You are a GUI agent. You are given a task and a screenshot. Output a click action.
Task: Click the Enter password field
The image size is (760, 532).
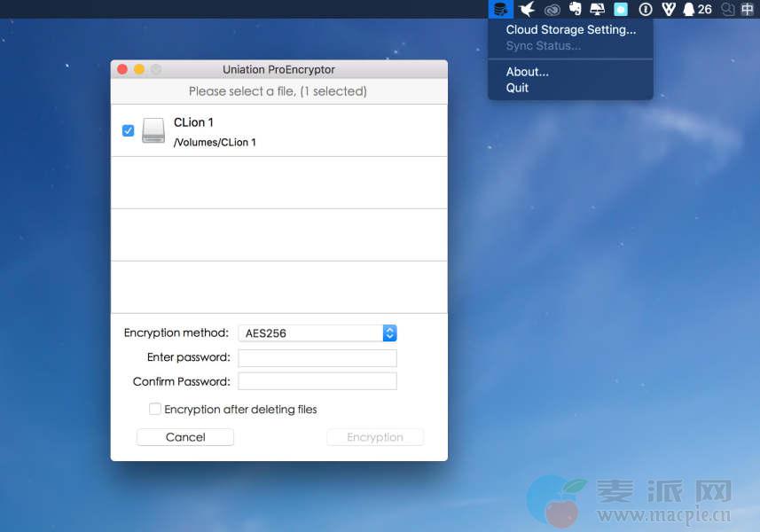[x=317, y=357]
